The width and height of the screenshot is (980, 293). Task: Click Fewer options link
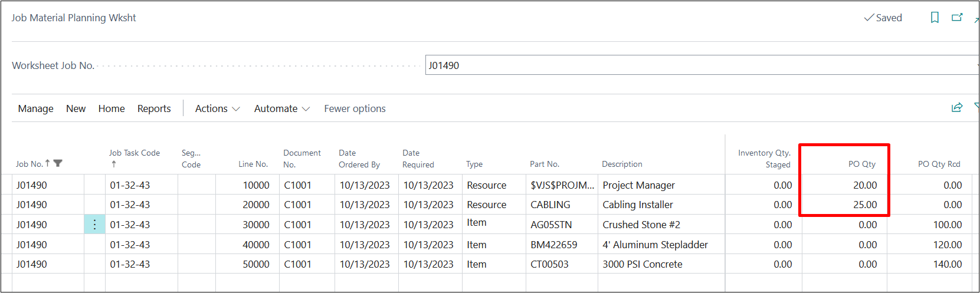(x=355, y=108)
